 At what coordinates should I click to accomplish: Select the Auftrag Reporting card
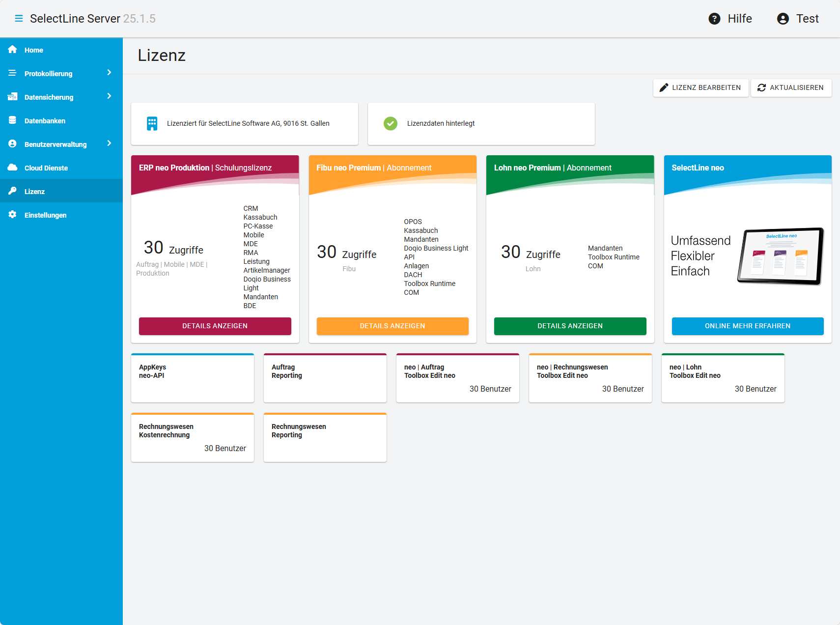click(325, 378)
